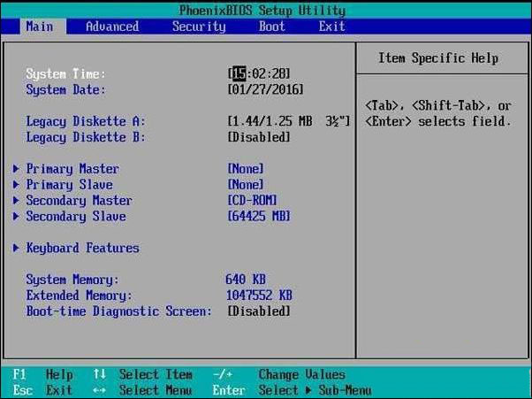Viewport: 532px width, 399px height.
Task: Toggle Boot-time Diagnostic Screen Disabled value
Action: [x=258, y=311]
